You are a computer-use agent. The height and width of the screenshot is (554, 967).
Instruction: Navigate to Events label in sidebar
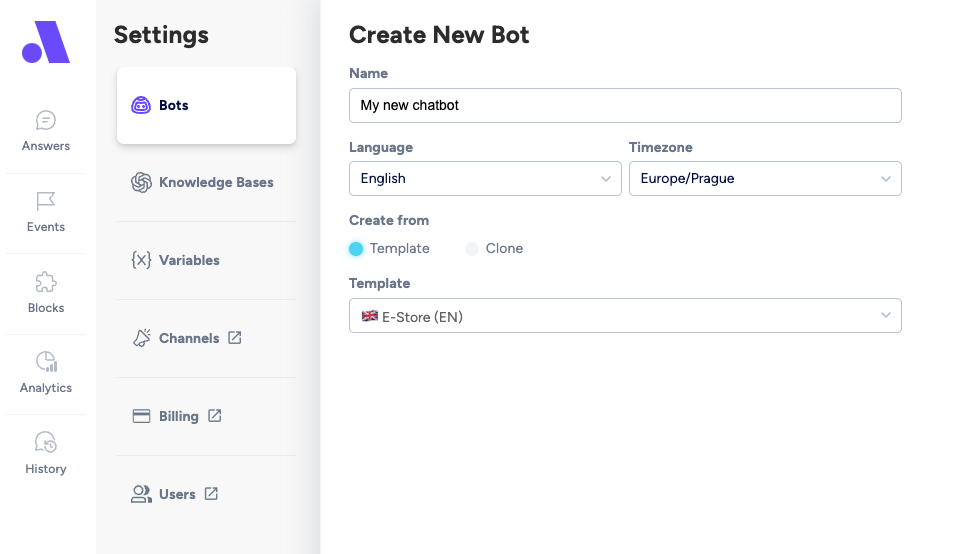46,227
